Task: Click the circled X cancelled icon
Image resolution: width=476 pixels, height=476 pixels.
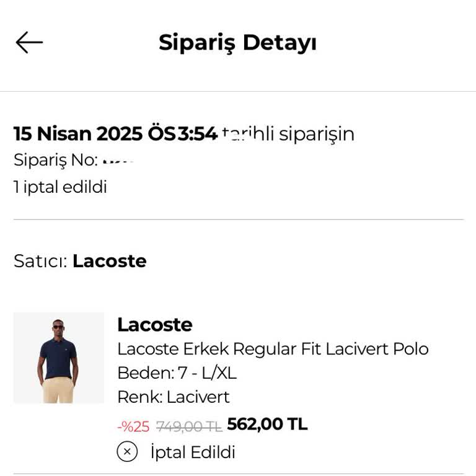Action: coord(127,452)
